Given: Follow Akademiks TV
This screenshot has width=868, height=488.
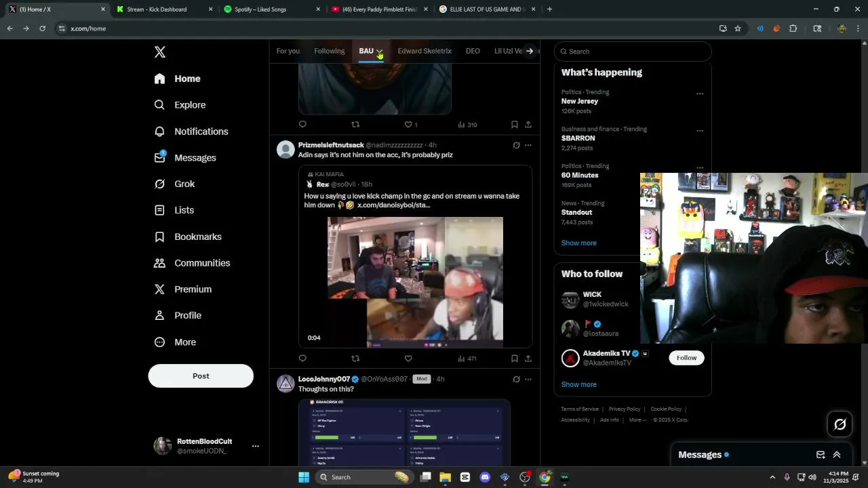Looking at the screenshot, I should tap(686, 358).
